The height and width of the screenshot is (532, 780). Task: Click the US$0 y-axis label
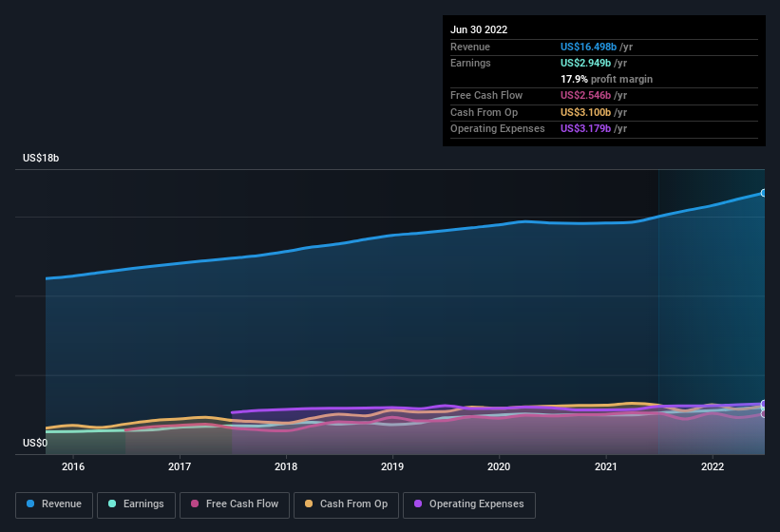coord(35,443)
